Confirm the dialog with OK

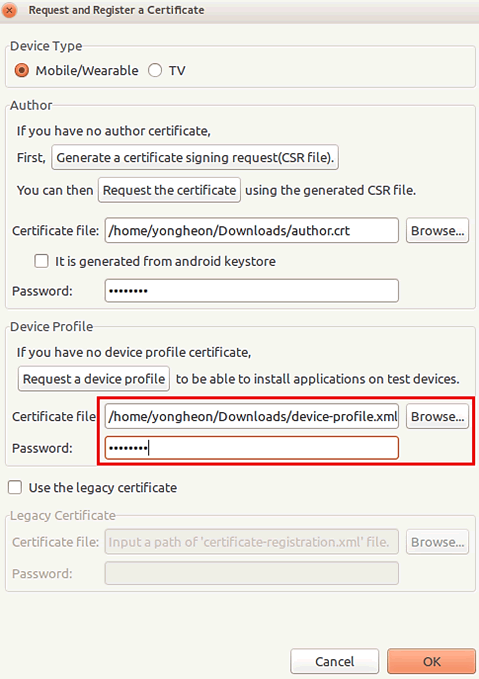coord(432,661)
